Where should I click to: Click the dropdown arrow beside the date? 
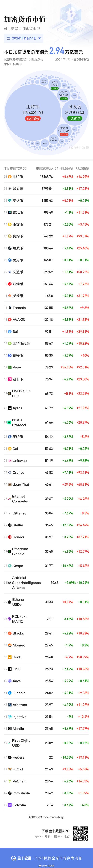40,38
